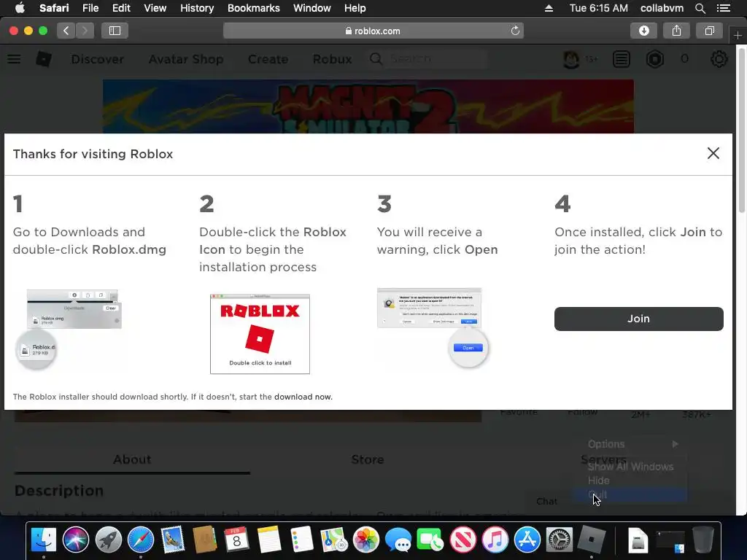Open a new tab with plus button
This screenshot has height=560, width=747.
pos(738,35)
